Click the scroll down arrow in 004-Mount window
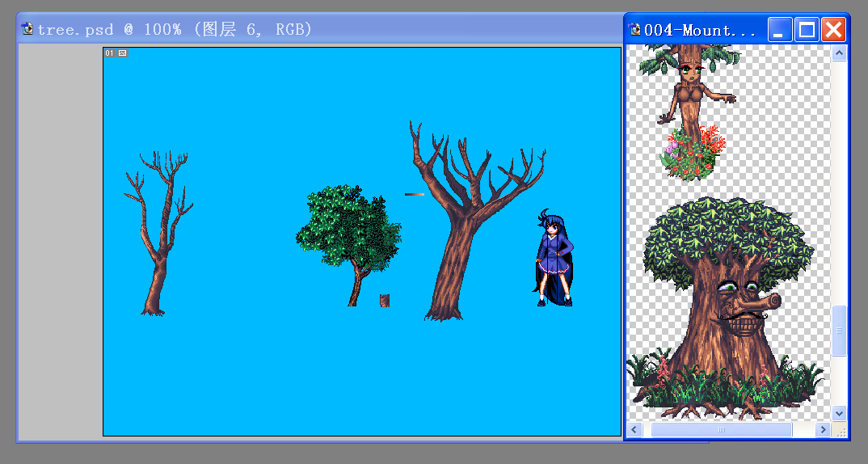The image size is (868, 464). tap(839, 413)
